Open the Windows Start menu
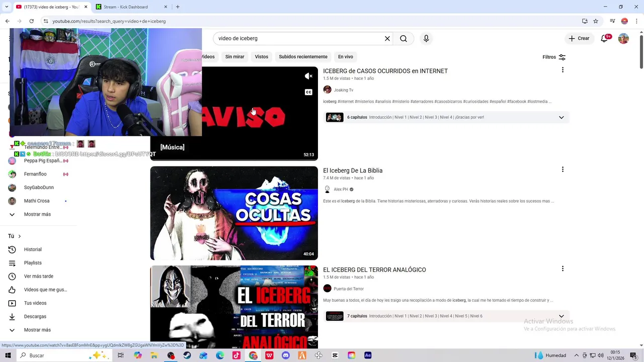The width and height of the screenshot is (644, 362). tap(8, 355)
